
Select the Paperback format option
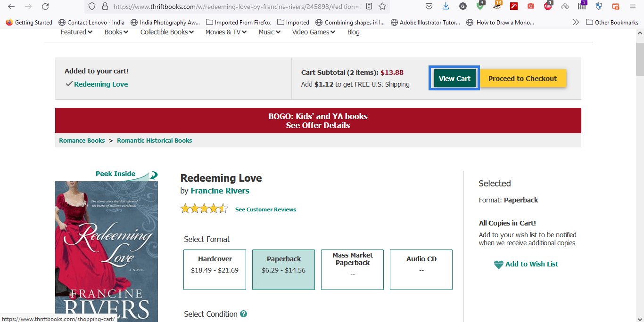[x=283, y=270]
